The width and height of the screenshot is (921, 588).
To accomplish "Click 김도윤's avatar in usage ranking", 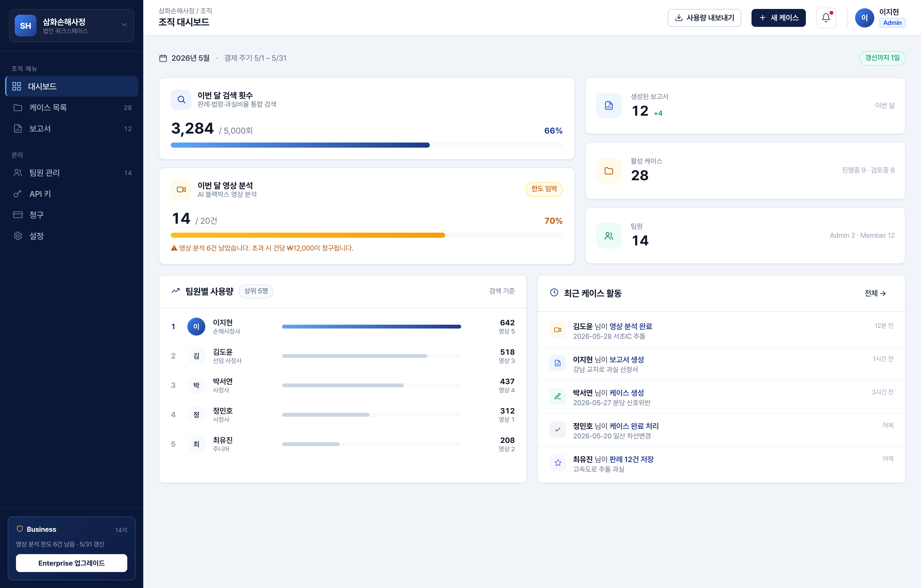I will (196, 356).
